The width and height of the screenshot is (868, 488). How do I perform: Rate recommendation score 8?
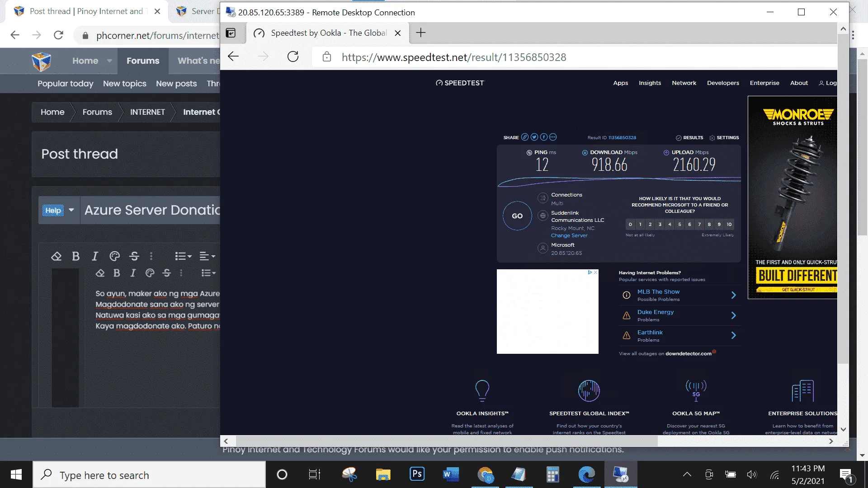pos(709,224)
